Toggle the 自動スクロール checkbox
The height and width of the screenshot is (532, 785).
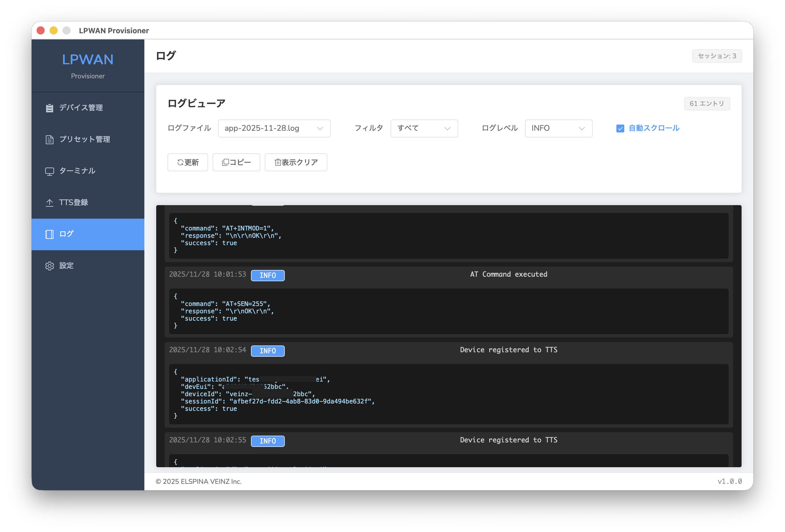620,128
